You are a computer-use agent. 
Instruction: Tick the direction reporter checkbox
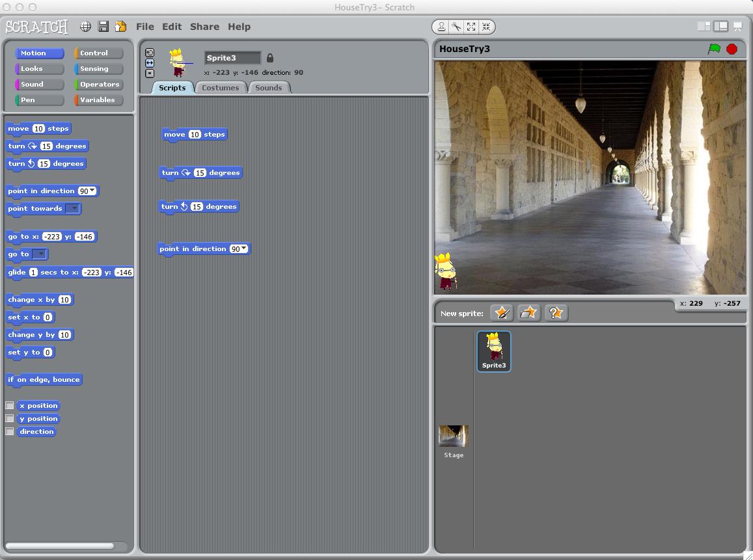[x=10, y=431]
